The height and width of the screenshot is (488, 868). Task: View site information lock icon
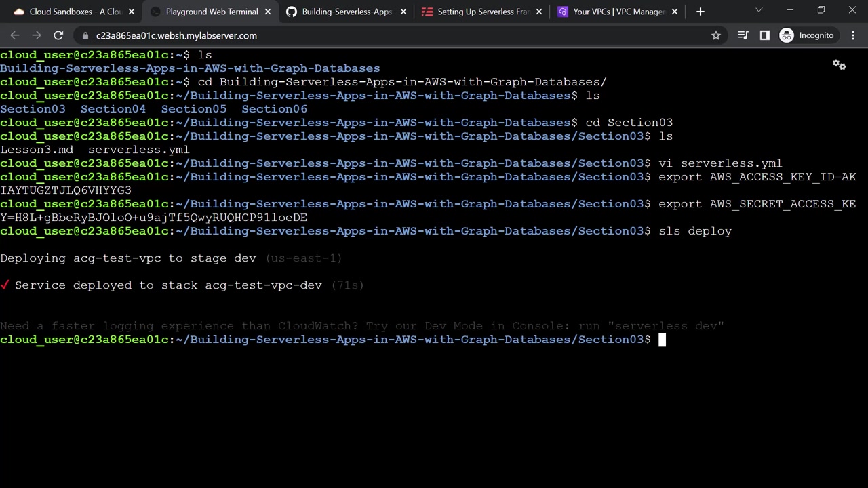click(x=85, y=35)
